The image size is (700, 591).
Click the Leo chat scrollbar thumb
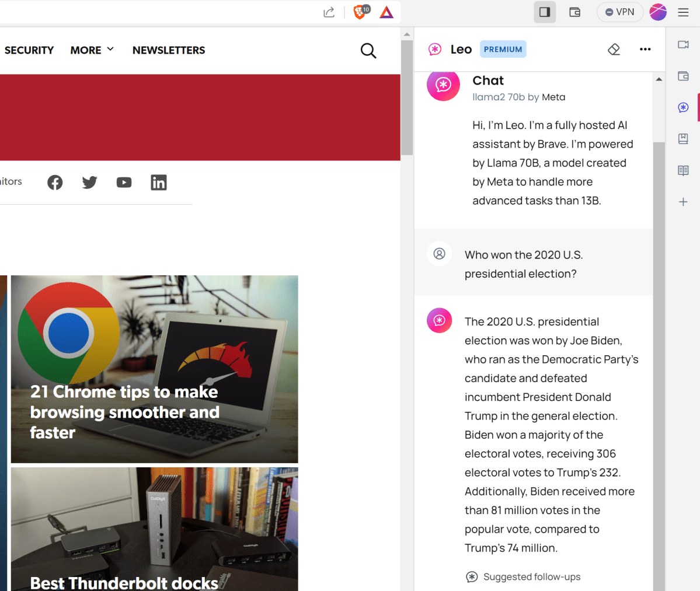(x=659, y=366)
